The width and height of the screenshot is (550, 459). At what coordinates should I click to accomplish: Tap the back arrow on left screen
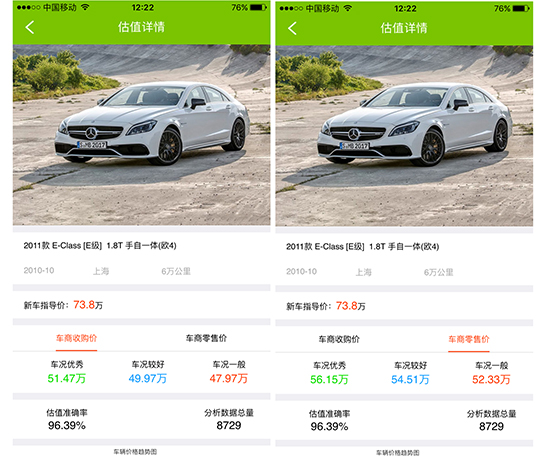30,27
